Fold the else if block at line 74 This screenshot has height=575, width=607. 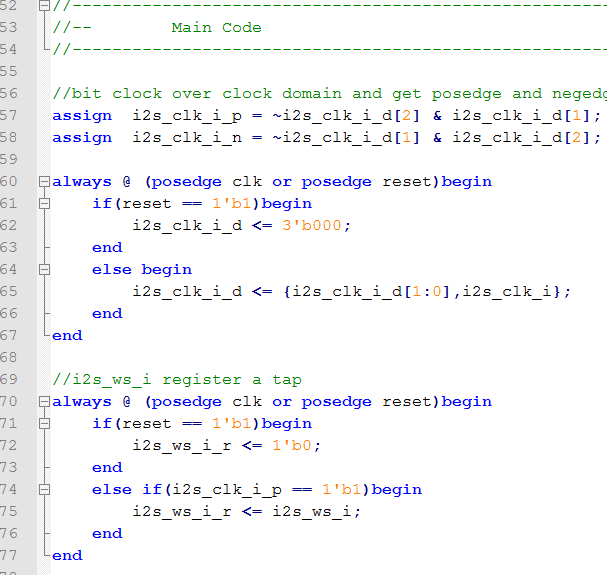click(45, 490)
